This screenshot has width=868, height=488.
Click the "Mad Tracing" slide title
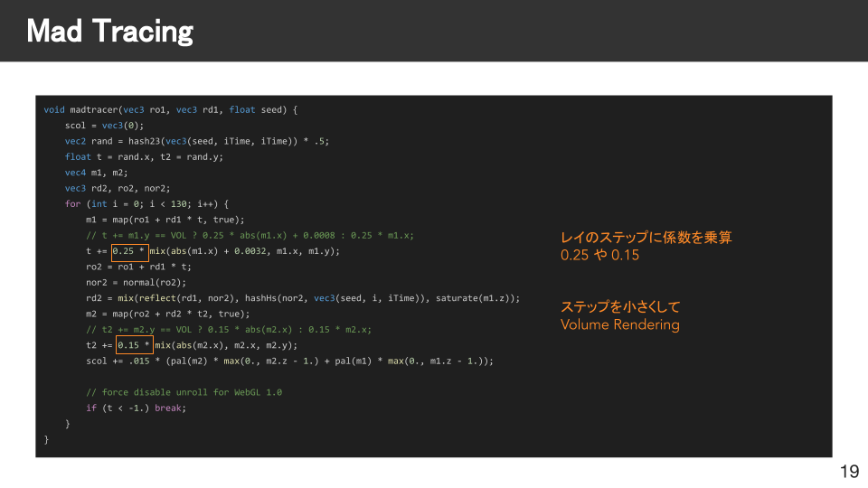(109, 32)
